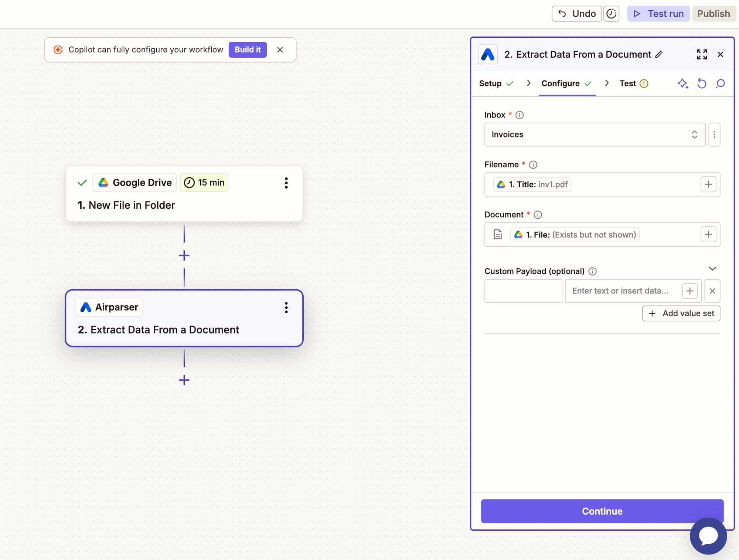Viewport: 739px width, 560px height.
Task: Click the Continue button
Action: click(602, 511)
